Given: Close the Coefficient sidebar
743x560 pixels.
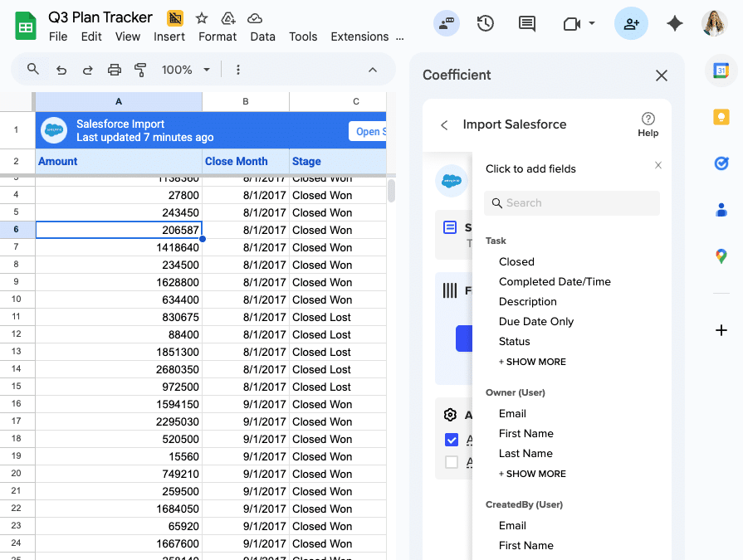Looking at the screenshot, I should click(x=662, y=75).
